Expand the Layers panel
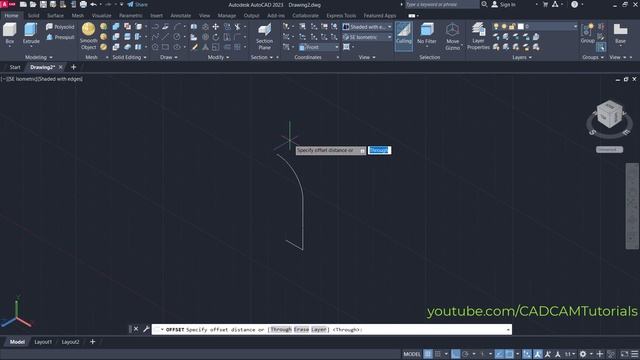The height and width of the screenshot is (360, 640). pyautogui.click(x=522, y=57)
